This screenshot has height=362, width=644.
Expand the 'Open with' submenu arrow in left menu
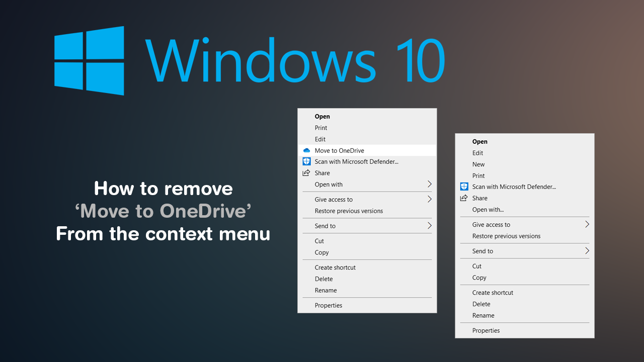point(430,184)
